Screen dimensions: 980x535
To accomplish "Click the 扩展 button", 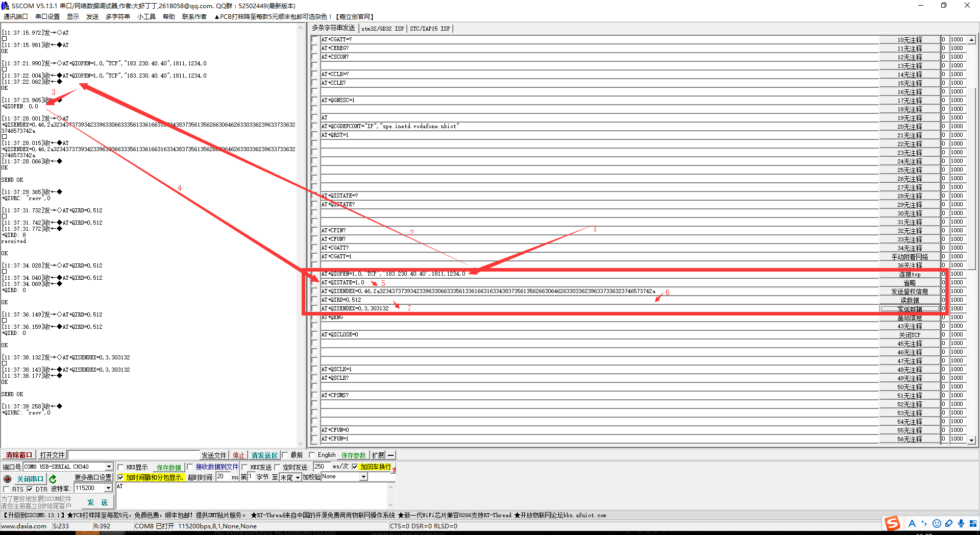I will (378, 455).
